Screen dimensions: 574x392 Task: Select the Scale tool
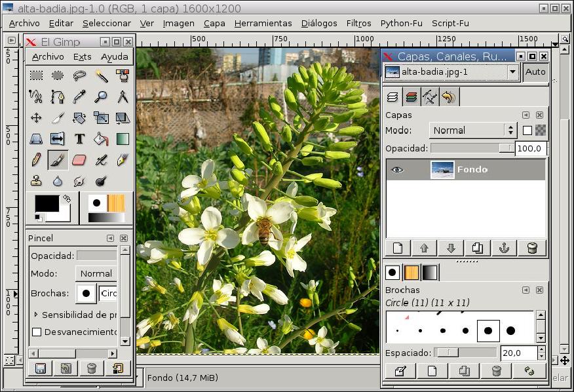click(101, 117)
